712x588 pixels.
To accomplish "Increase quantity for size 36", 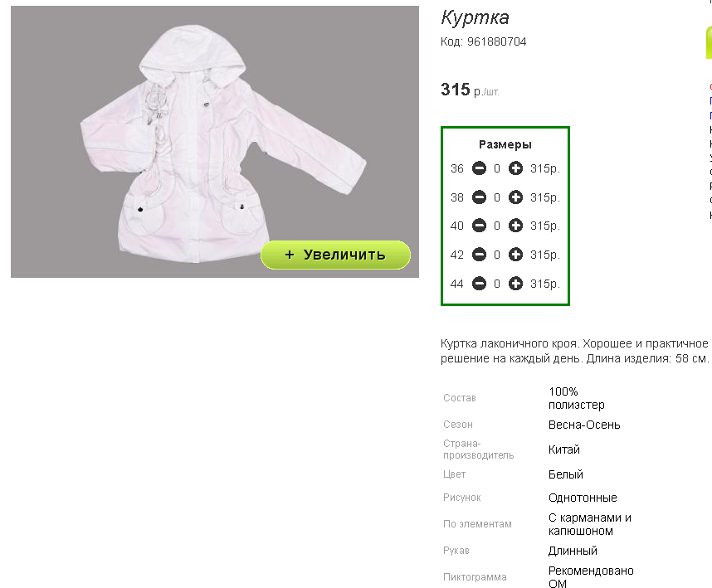I will pyautogui.click(x=515, y=168).
